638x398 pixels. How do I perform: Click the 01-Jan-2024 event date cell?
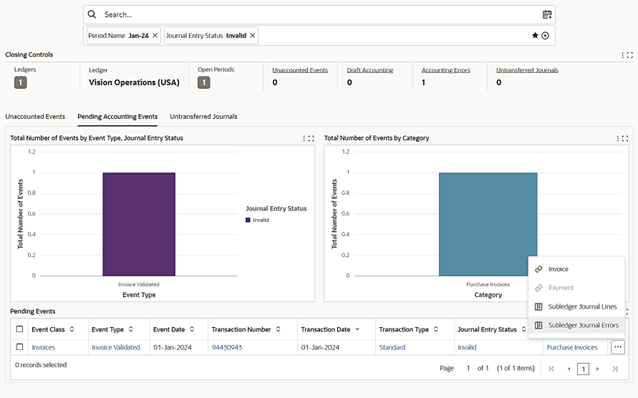pos(173,347)
